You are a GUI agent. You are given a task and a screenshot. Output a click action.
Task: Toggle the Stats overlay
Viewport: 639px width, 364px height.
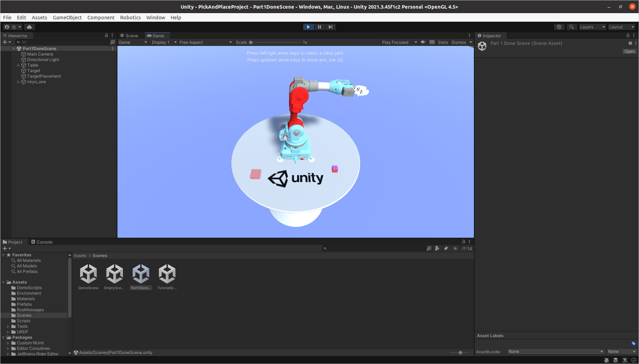pyautogui.click(x=443, y=42)
